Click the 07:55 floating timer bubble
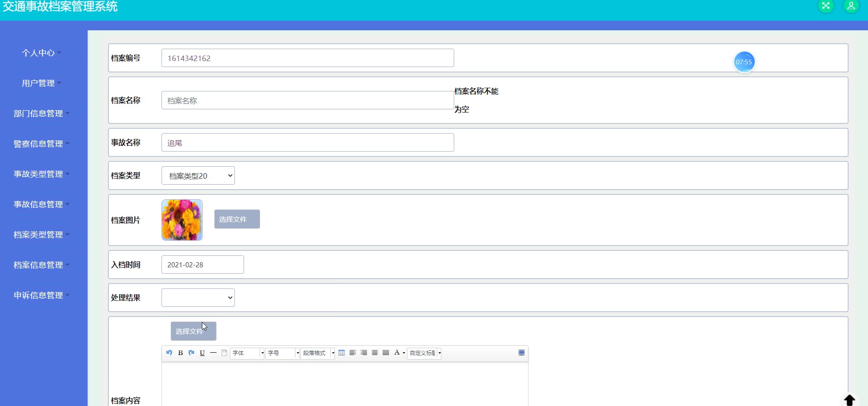 pyautogui.click(x=744, y=62)
